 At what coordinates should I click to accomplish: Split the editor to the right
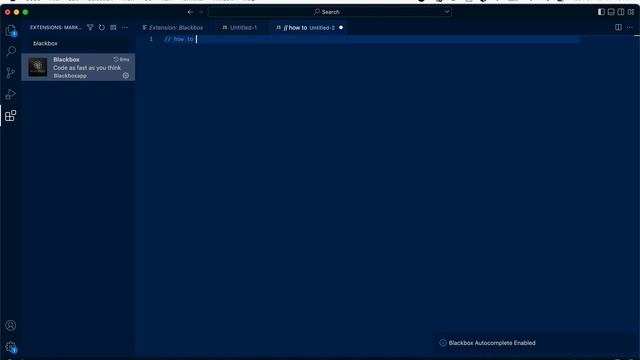coord(618,27)
